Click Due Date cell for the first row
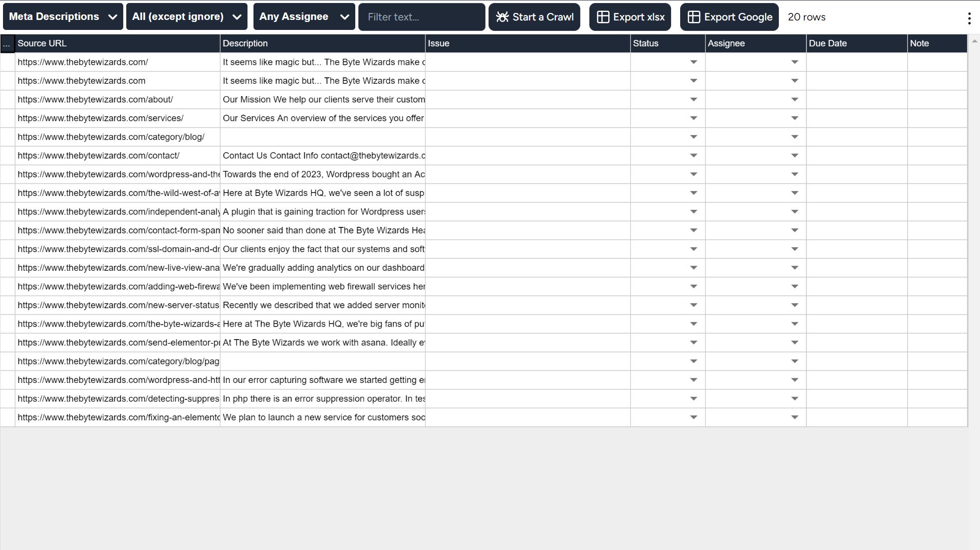This screenshot has height=550, width=980. click(x=856, y=62)
